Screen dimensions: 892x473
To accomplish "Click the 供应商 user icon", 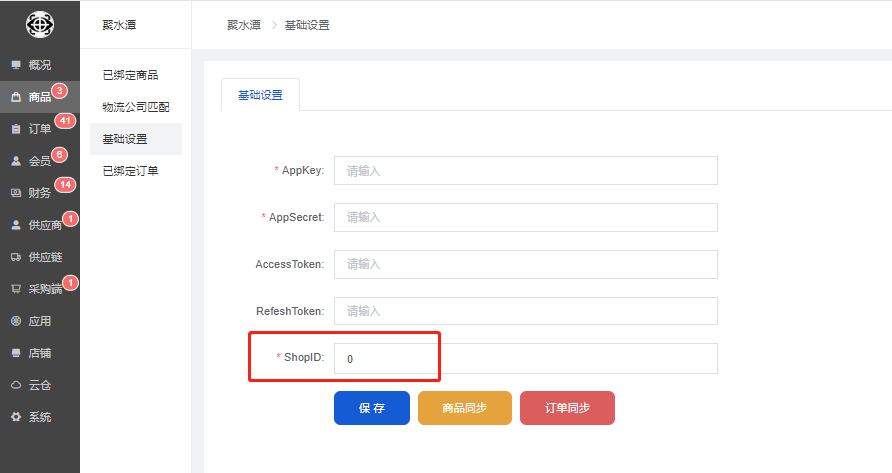I will (x=16, y=225).
